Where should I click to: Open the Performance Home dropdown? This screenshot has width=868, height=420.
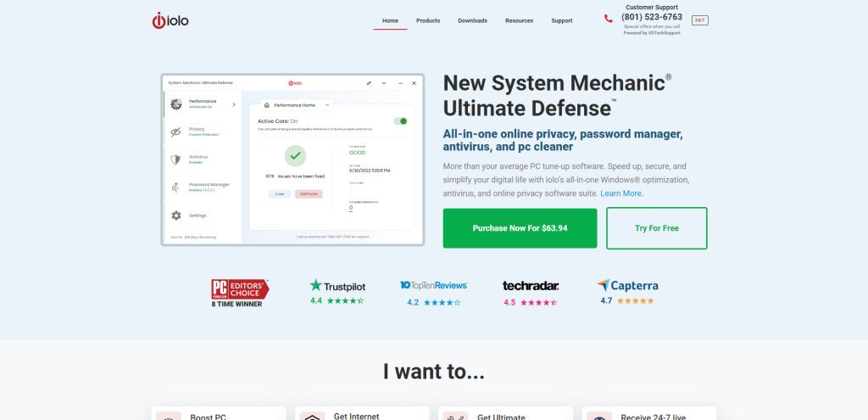coord(296,104)
